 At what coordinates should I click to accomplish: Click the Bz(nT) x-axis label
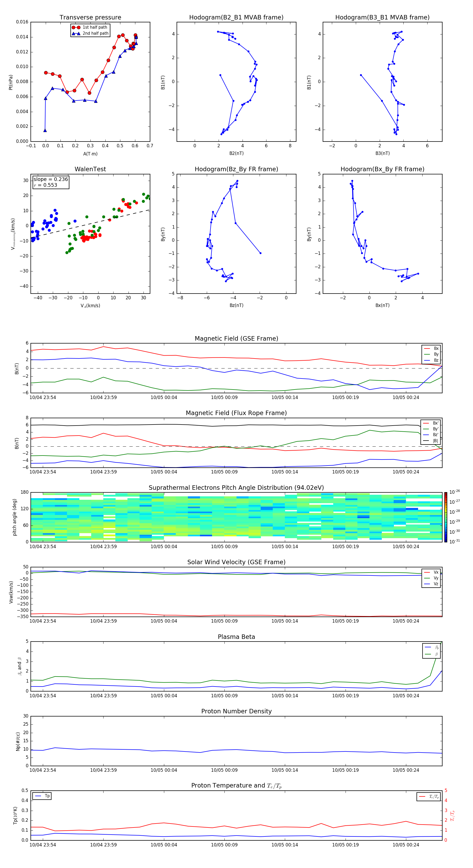236,305
